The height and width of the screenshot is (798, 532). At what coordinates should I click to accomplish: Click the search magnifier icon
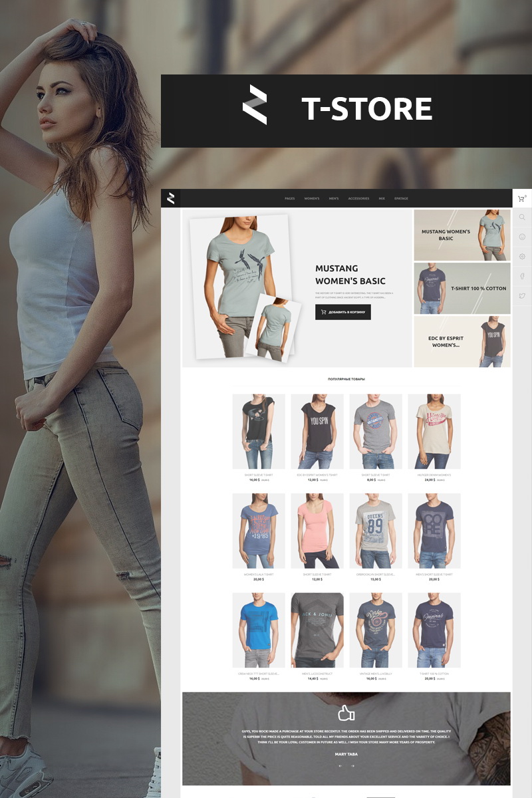coord(522,217)
